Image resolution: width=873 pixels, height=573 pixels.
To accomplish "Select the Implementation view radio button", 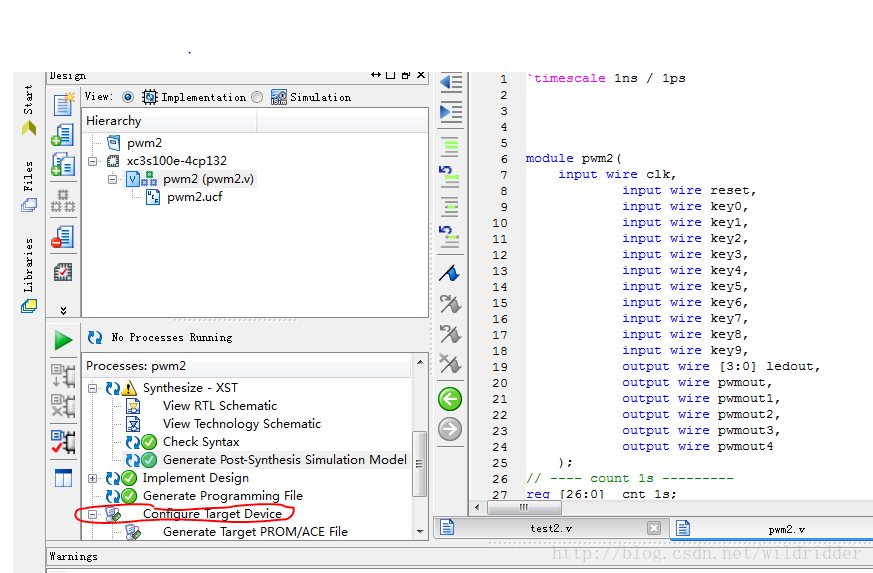I will pyautogui.click(x=127, y=97).
